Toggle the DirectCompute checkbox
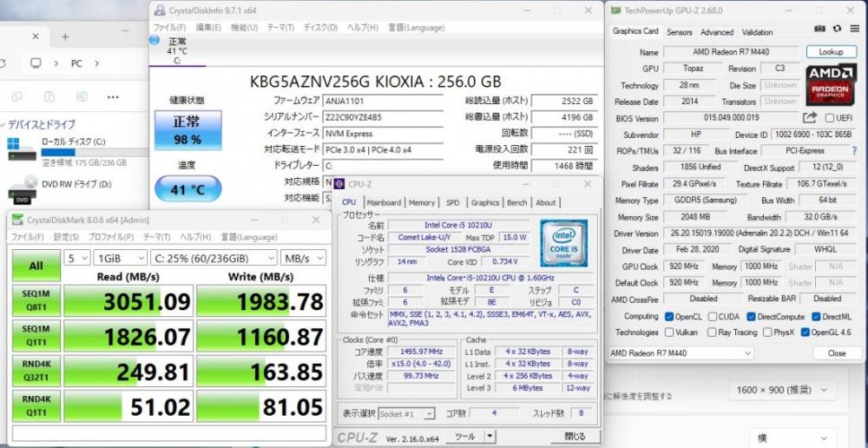 [x=751, y=317]
